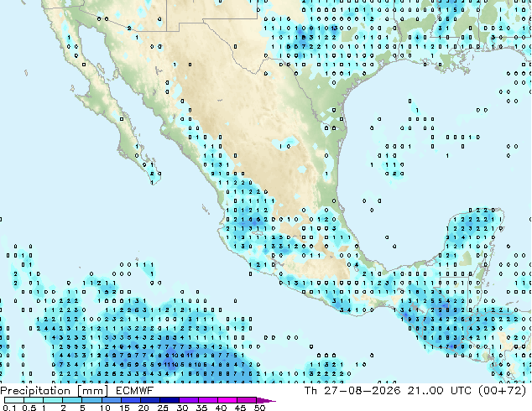The width and height of the screenshot is (532, 411).
Task: Click the date '27-08-2026' text
Action: tap(362, 391)
